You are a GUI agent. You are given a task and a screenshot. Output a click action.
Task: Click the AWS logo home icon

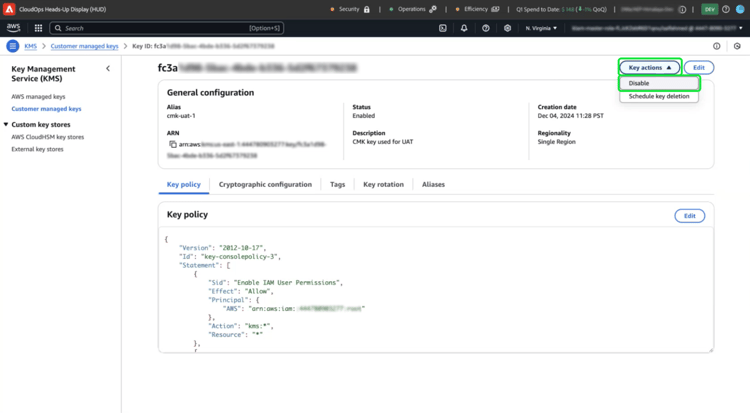point(14,28)
